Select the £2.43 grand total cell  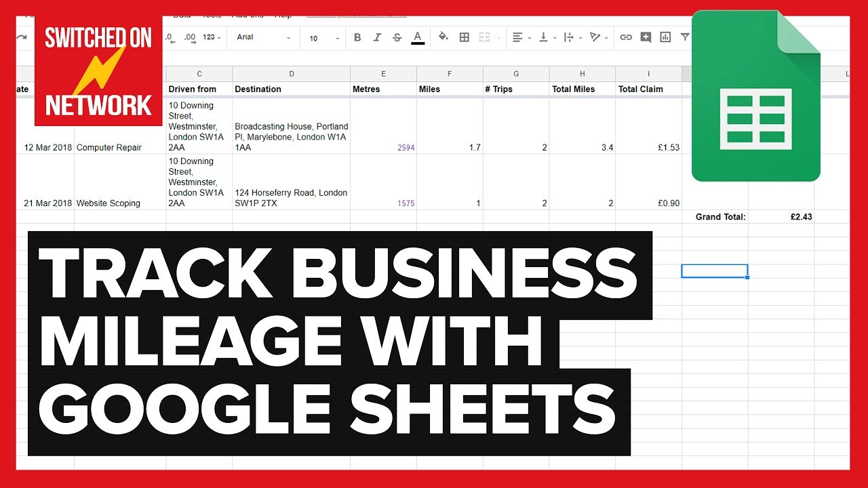(781, 217)
